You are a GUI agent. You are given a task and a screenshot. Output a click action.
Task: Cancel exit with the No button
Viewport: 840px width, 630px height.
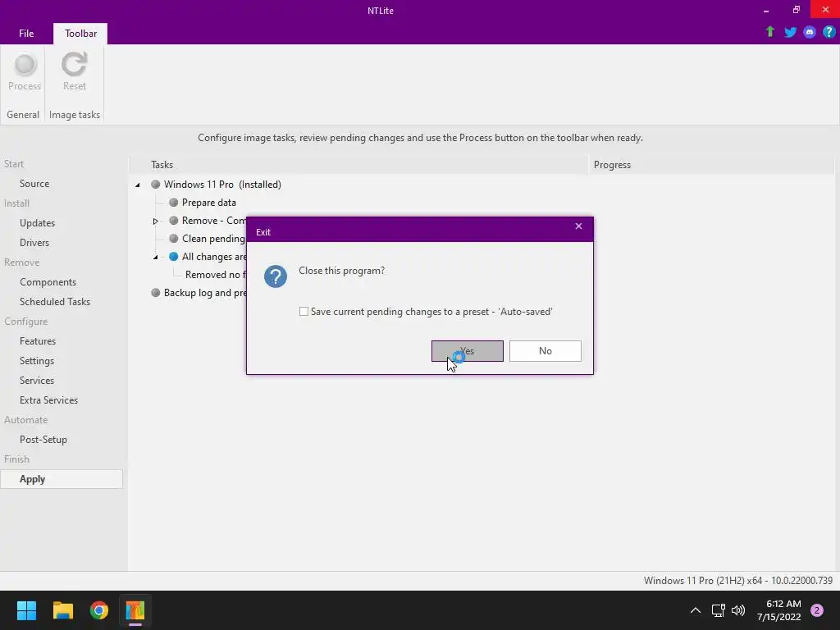(x=545, y=351)
